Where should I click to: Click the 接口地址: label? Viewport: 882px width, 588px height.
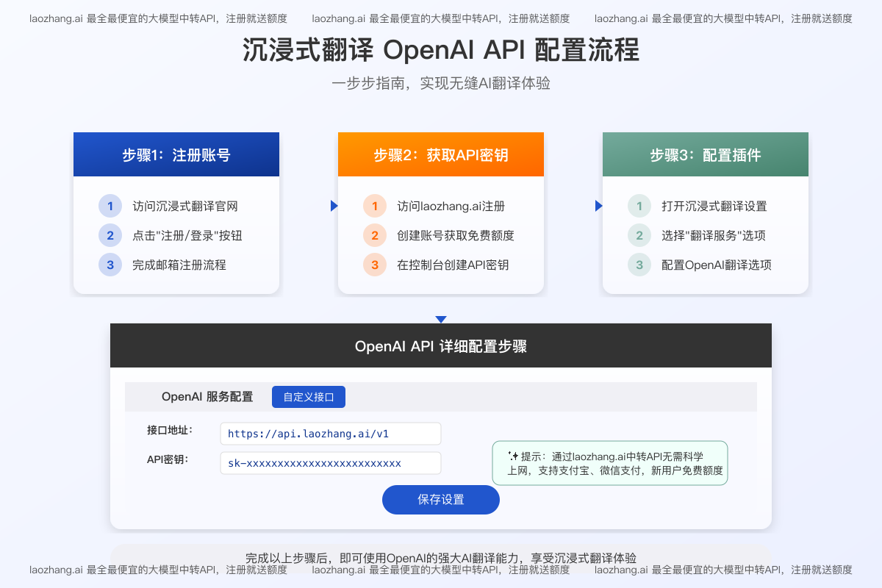tap(170, 430)
